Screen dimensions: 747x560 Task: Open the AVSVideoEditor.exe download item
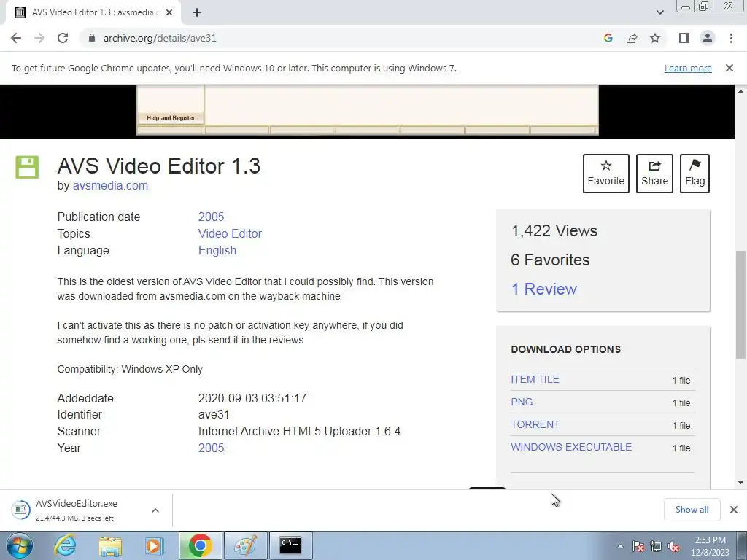pyautogui.click(x=76, y=510)
